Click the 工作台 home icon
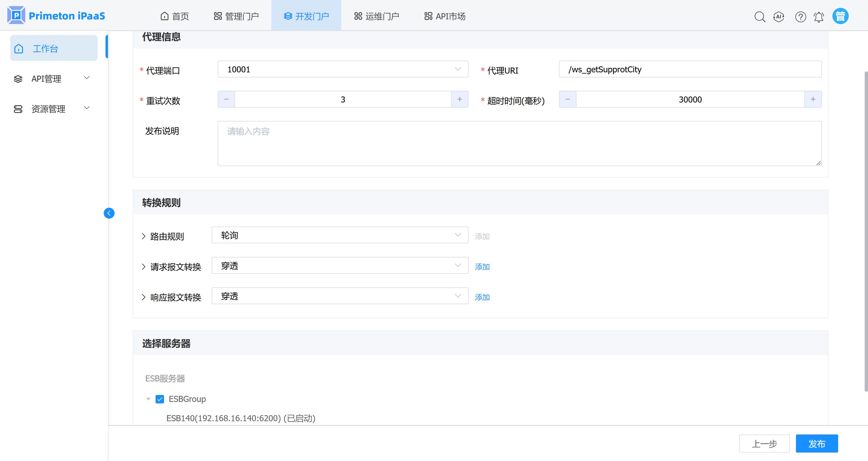Screen dimensions: 868x461 click(19, 49)
